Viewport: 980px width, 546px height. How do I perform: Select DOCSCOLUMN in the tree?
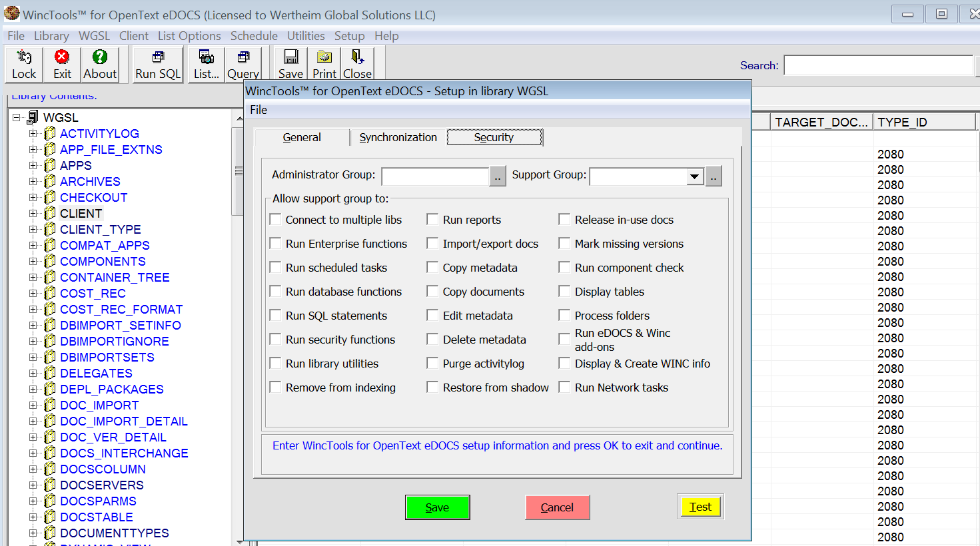(103, 469)
